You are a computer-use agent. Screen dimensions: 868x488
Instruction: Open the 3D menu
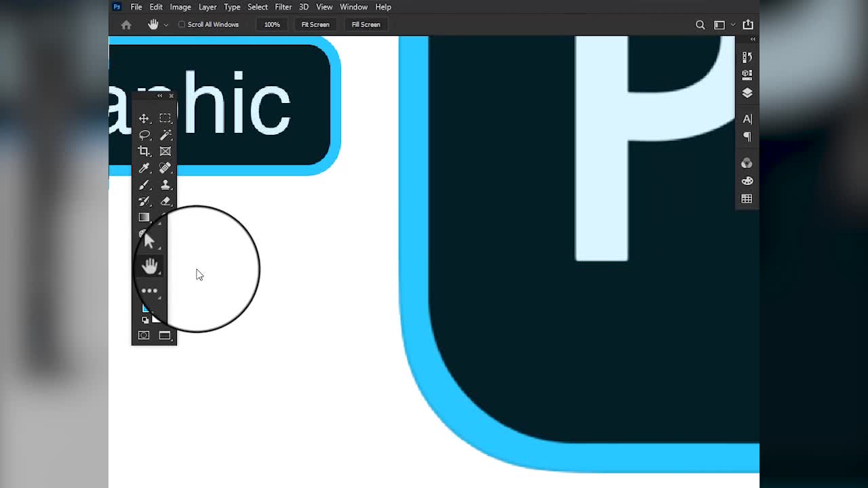pyautogui.click(x=304, y=7)
